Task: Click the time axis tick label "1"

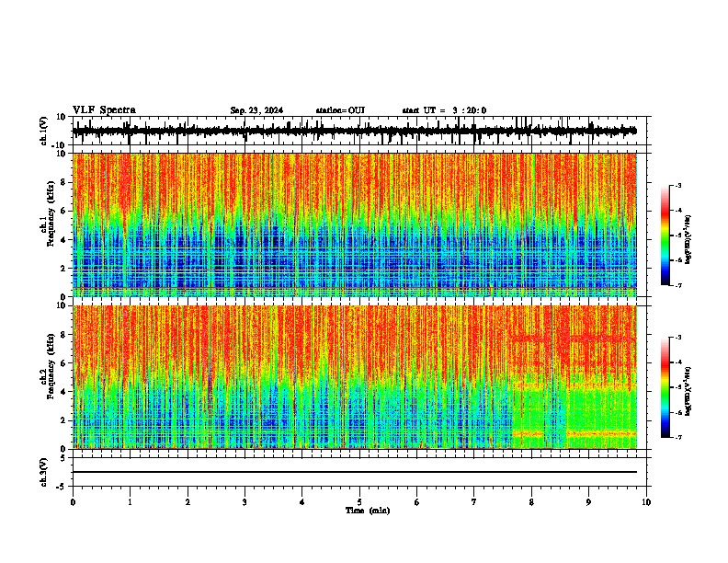Action: (130, 502)
